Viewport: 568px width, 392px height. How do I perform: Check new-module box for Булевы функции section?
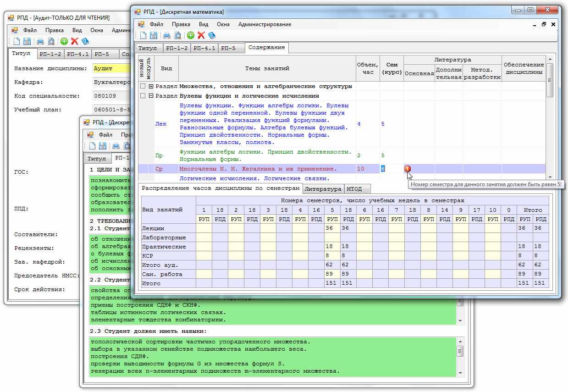click(x=143, y=96)
